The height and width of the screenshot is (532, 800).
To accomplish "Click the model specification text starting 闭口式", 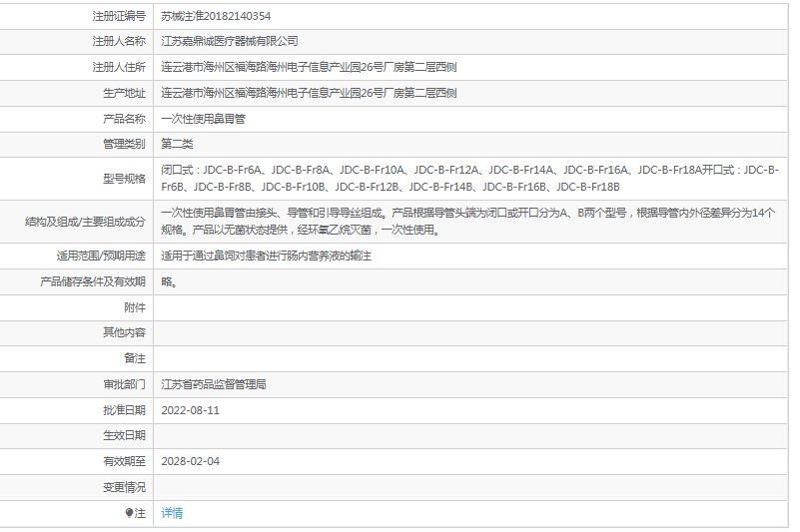I will (469, 179).
